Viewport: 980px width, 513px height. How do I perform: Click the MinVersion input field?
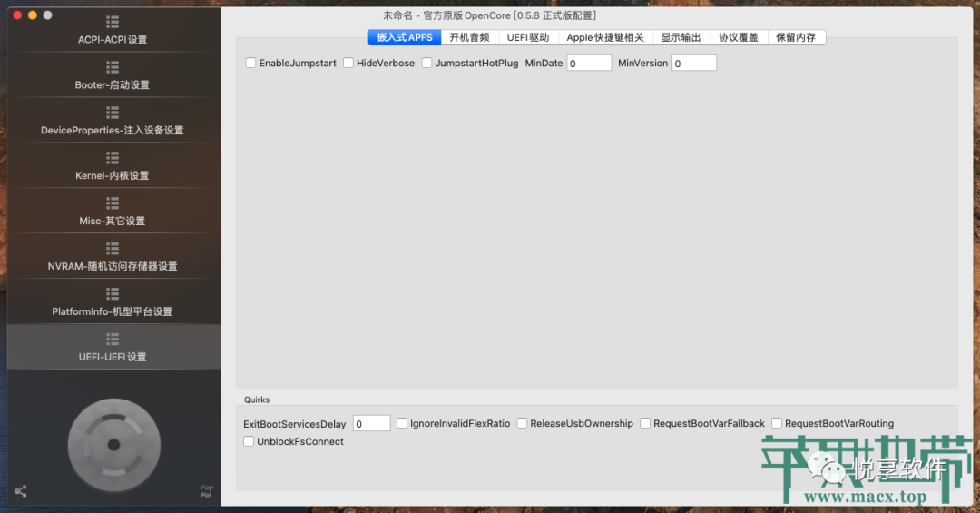(x=694, y=64)
